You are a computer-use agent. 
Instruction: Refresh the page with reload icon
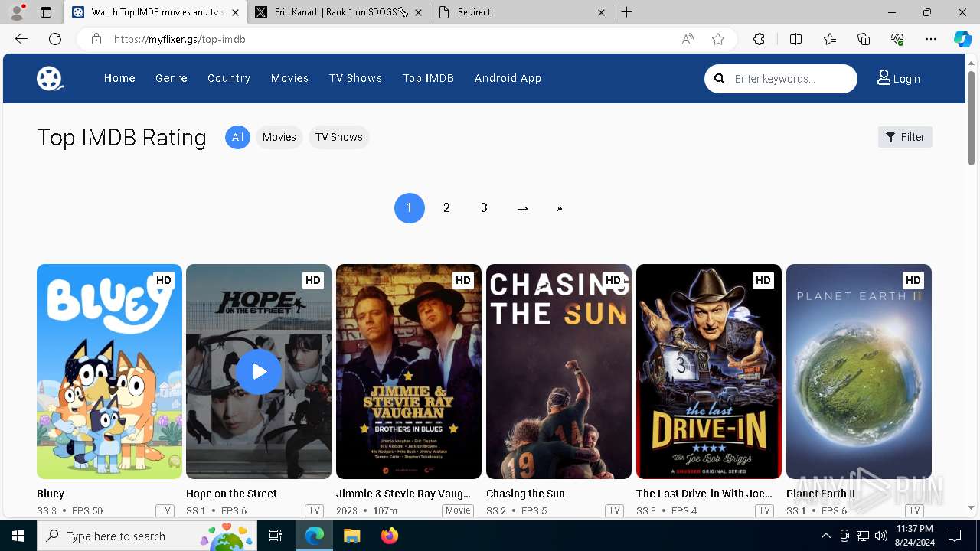click(55, 39)
